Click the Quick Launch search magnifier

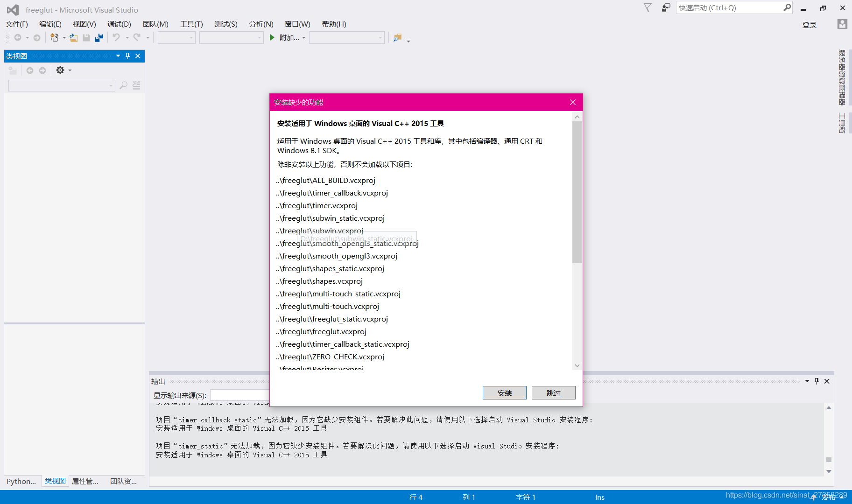(787, 7)
